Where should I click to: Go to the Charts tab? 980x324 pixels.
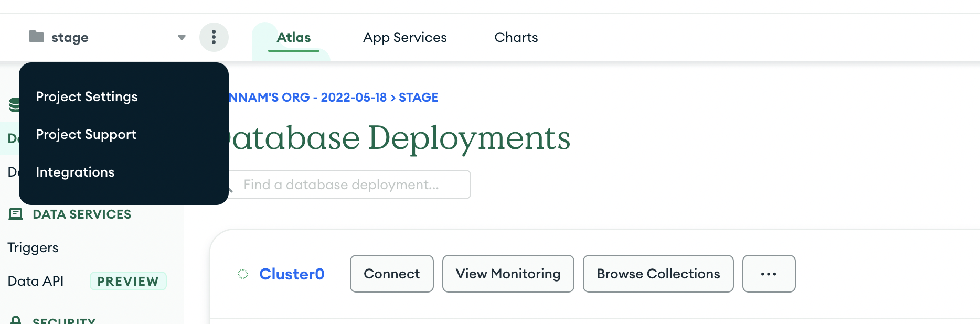(x=516, y=37)
